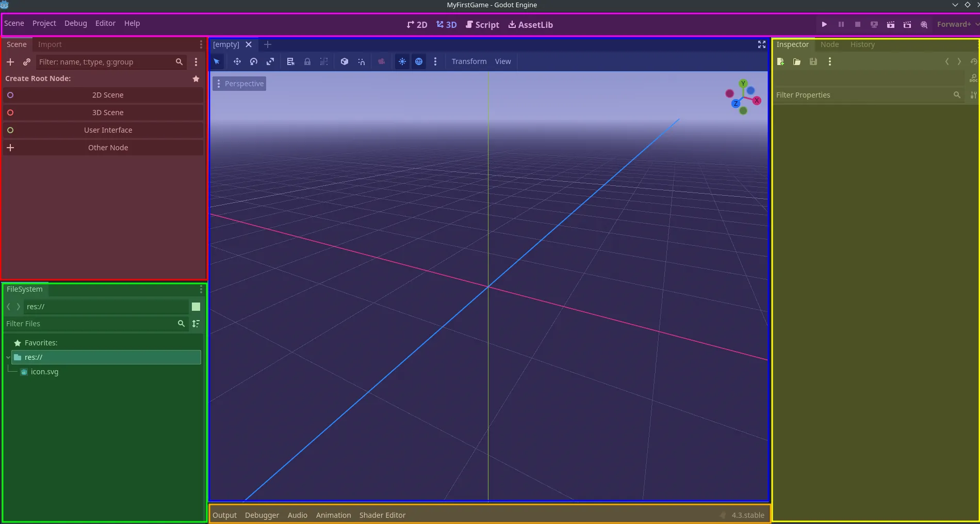
Task: Open the Debug menu
Action: [75, 23]
